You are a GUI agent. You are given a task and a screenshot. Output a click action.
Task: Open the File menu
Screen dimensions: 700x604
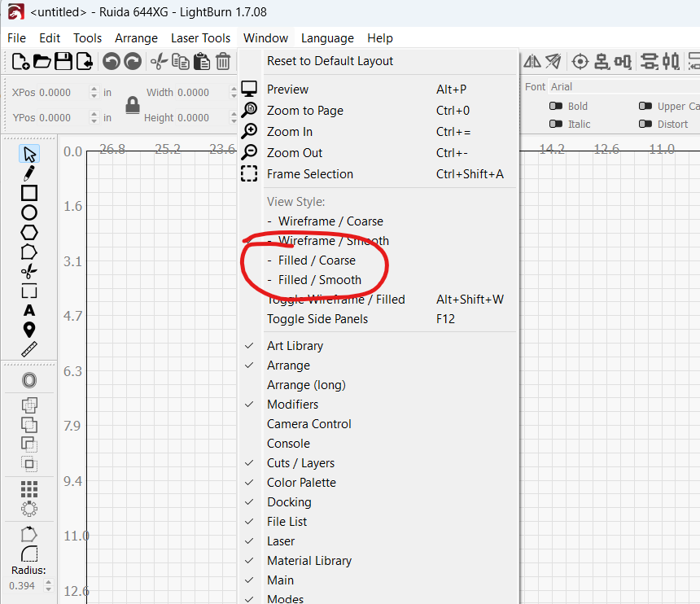16,38
